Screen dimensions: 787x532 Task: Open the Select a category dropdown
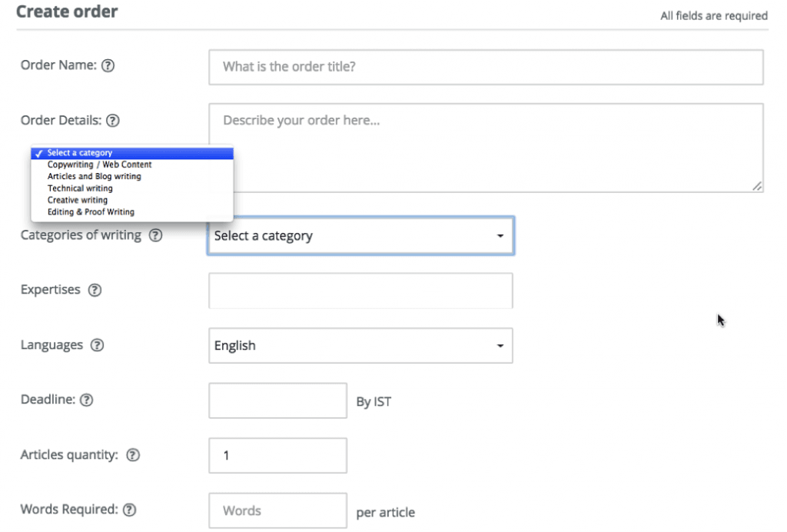coord(361,236)
